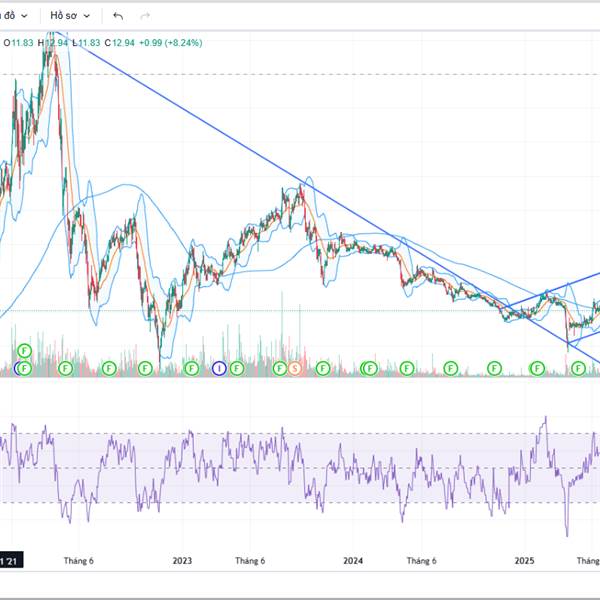Click the undo arrow in the toolbar
This screenshot has height=600, width=600.
tap(118, 16)
